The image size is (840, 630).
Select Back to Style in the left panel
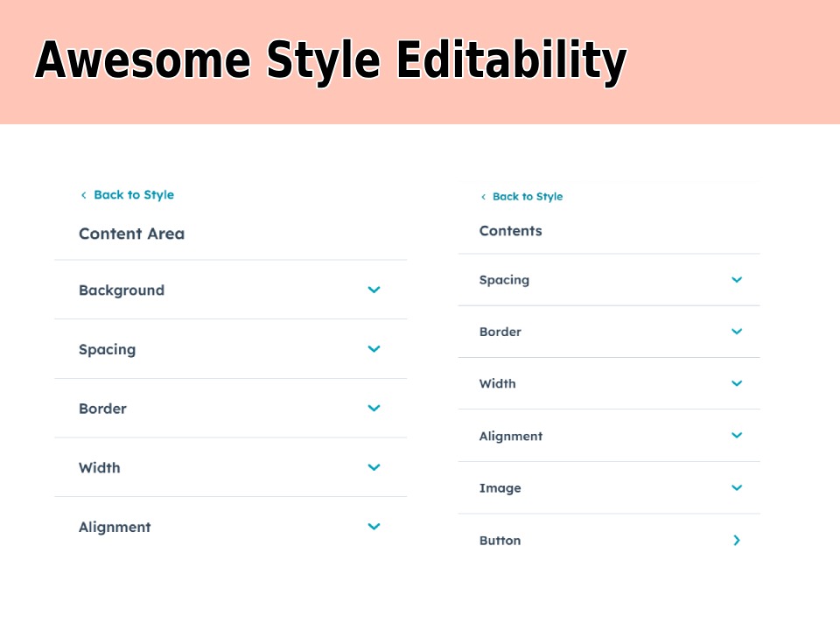pyautogui.click(x=131, y=194)
